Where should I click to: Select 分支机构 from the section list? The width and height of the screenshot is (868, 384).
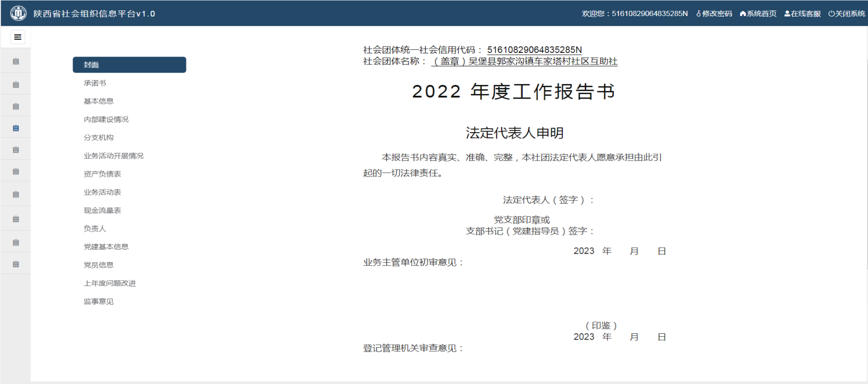point(98,137)
